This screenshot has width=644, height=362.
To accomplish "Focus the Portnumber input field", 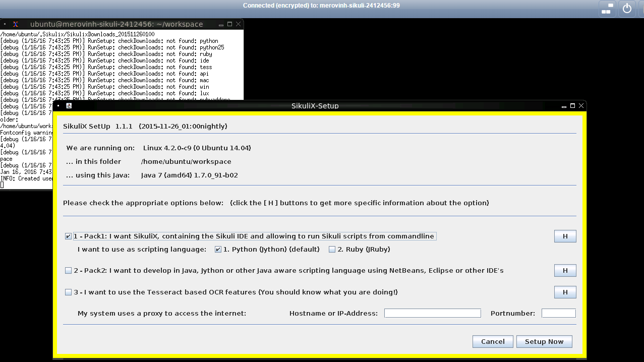I will click(x=558, y=313).
